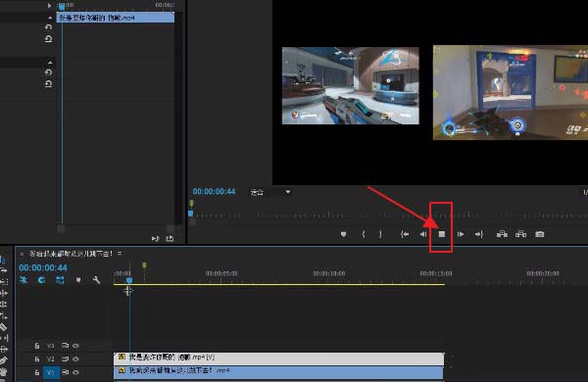Toggle the Effect Controls timeline view arrow
The width and height of the screenshot is (588, 382).
coord(49,5)
